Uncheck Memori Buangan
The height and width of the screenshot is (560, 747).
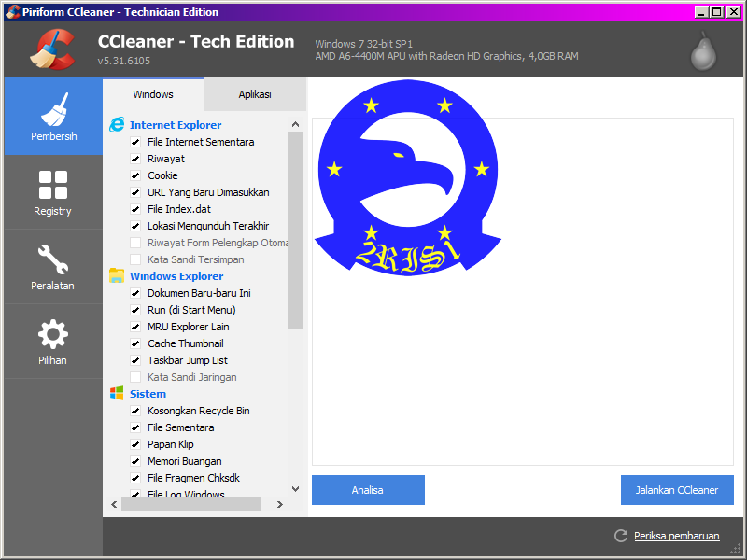point(135,461)
